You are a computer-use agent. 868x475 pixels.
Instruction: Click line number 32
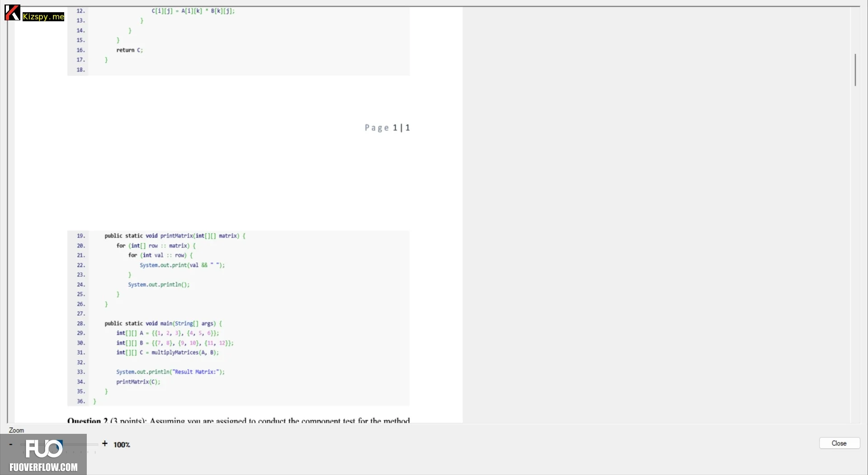81,362
